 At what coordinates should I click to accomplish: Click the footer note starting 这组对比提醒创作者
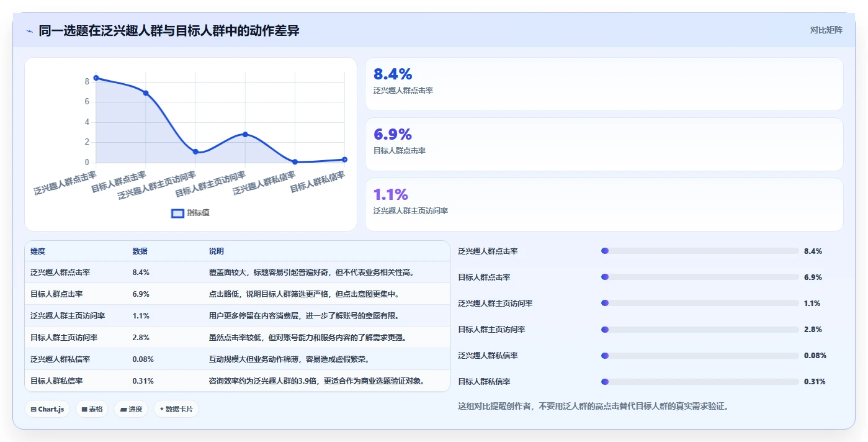pyautogui.click(x=593, y=406)
